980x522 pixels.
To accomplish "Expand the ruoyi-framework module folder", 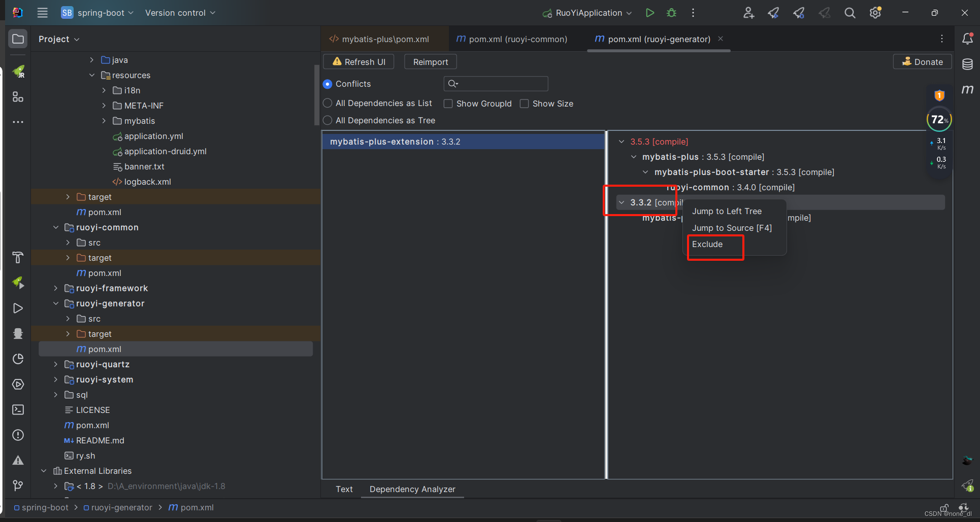I will pyautogui.click(x=56, y=288).
